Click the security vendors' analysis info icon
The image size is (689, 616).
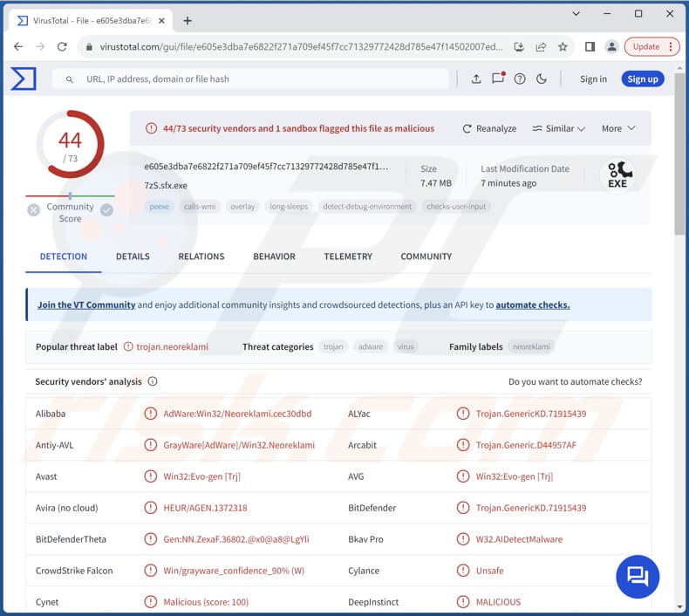tap(153, 381)
